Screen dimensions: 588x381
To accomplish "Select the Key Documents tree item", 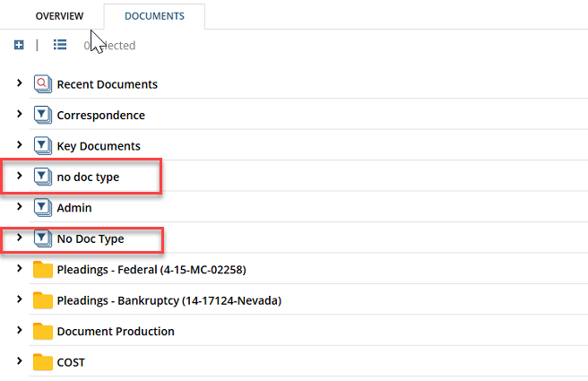I will 99,146.
